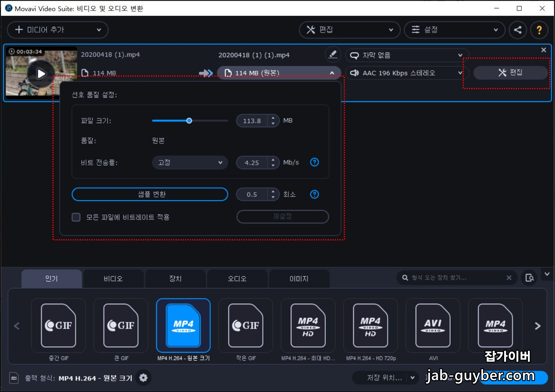Switch to the 이미지 images tab
Viewport: 555px width, 392px height.
299,279
